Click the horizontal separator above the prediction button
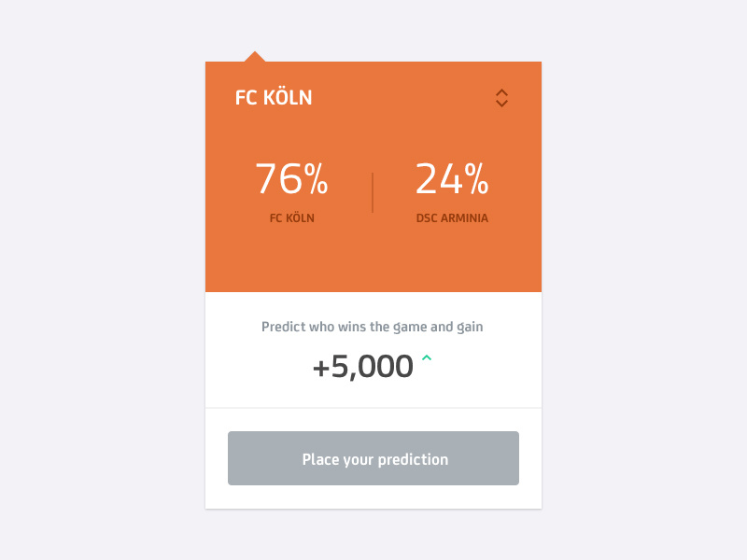The width and height of the screenshot is (747, 560). click(373, 408)
